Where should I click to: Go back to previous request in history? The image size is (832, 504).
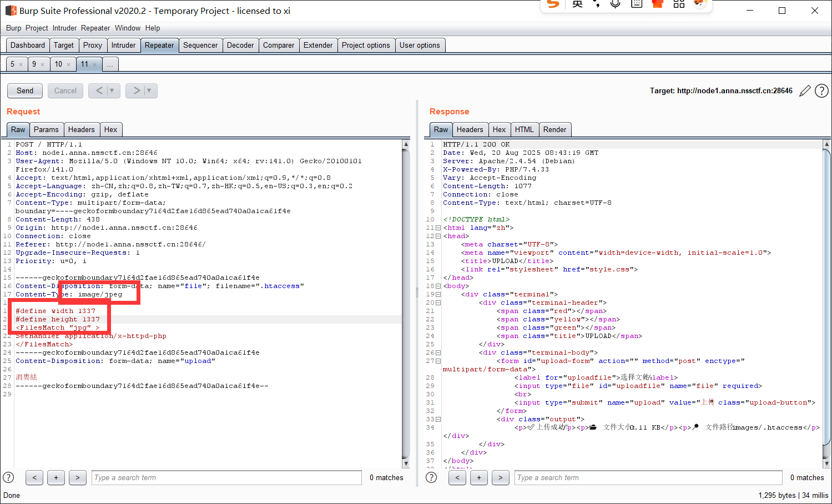99,90
